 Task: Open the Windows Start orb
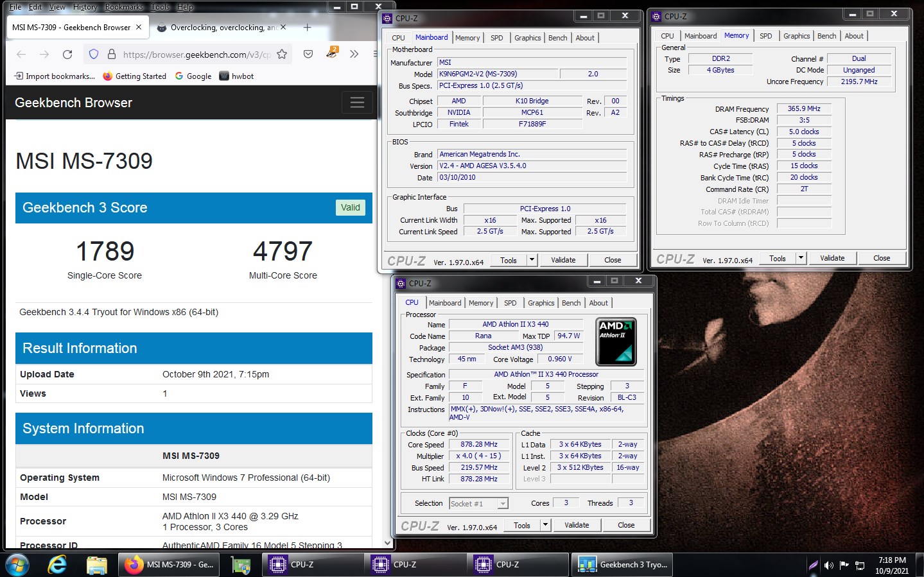[x=17, y=565]
